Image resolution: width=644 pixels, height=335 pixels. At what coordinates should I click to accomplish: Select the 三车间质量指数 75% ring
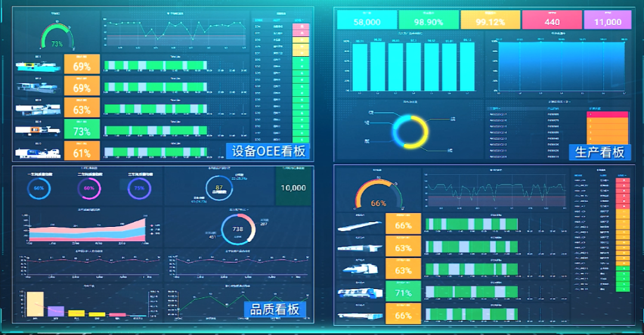139,188
